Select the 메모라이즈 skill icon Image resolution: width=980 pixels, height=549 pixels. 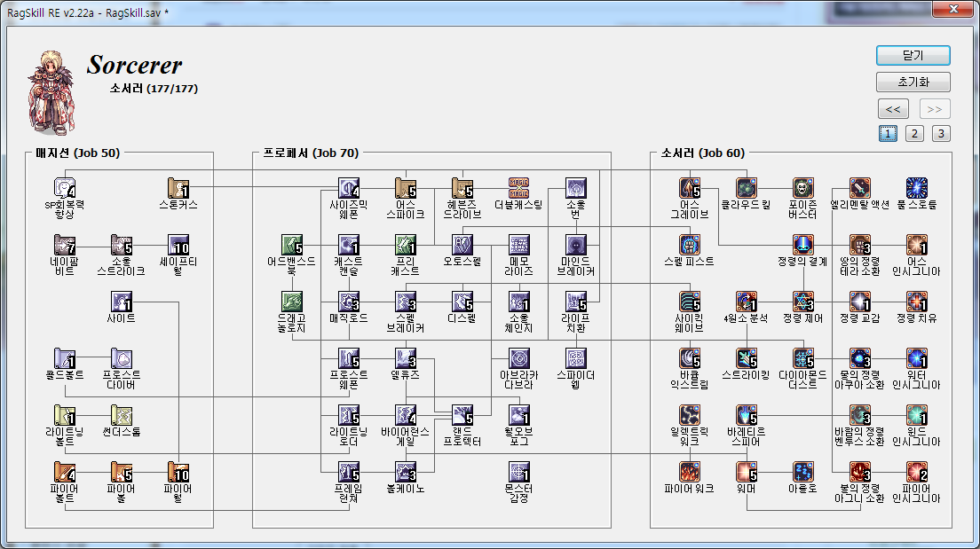[x=518, y=245]
